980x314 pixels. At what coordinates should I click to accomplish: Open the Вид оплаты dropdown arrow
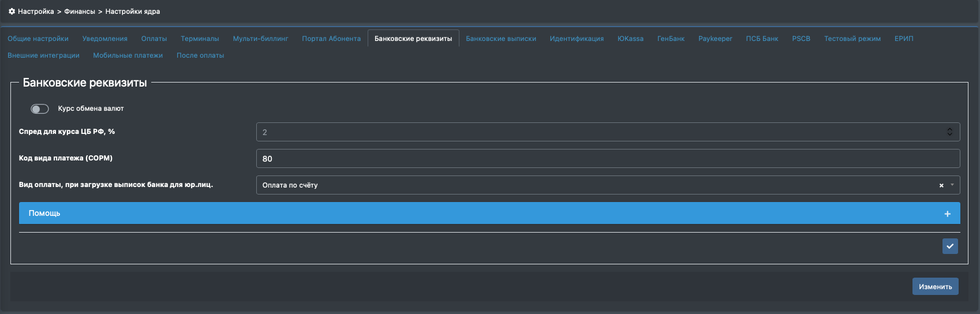952,185
